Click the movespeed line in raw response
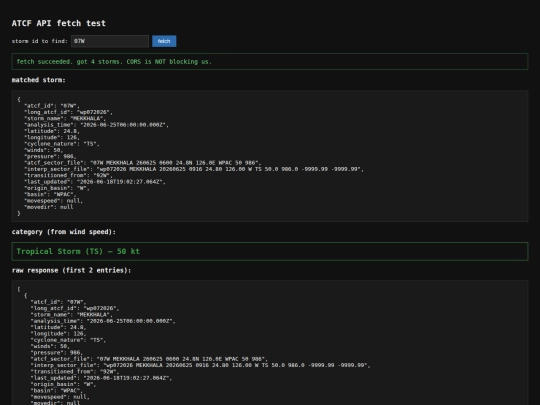Screen dimensions: 540x405 (60, 397)
